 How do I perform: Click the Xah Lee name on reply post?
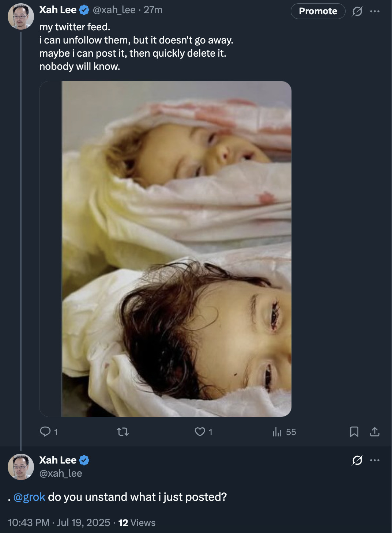coord(58,460)
